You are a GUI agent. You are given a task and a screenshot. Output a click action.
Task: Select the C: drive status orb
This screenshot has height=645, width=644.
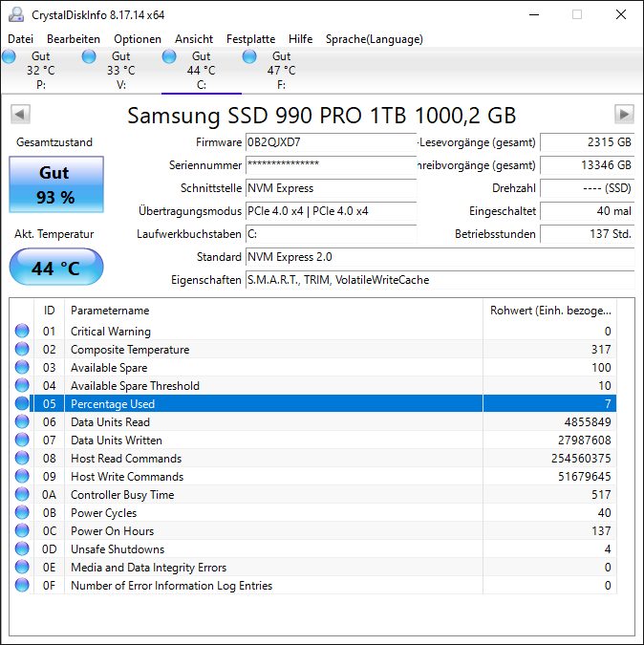(169, 56)
